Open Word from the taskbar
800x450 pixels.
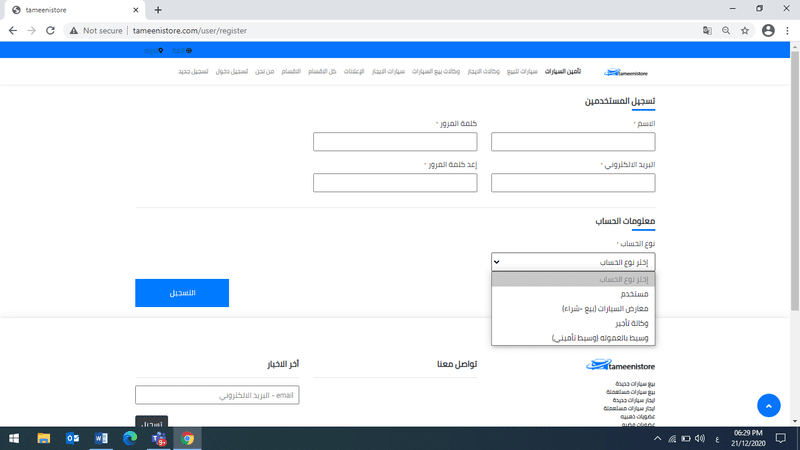[x=101, y=438]
